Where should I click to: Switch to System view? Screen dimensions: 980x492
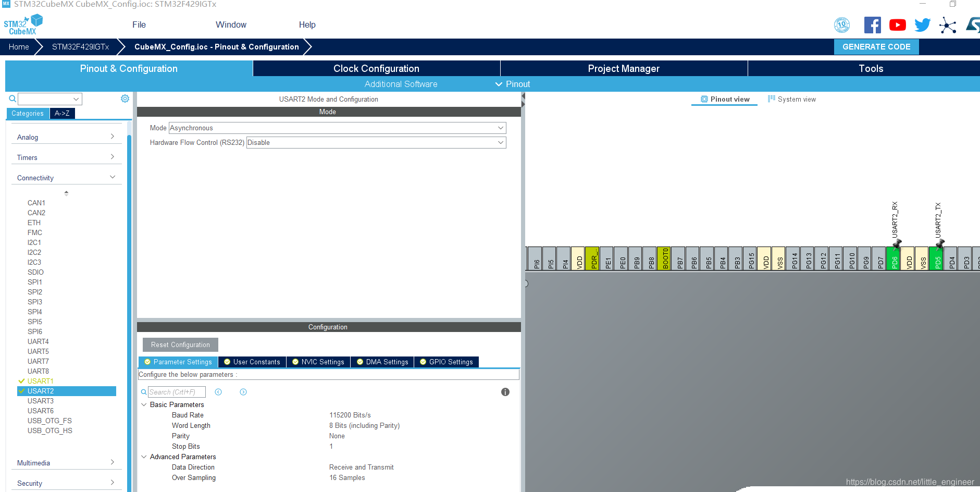pyautogui.click(x=792, y=99)
